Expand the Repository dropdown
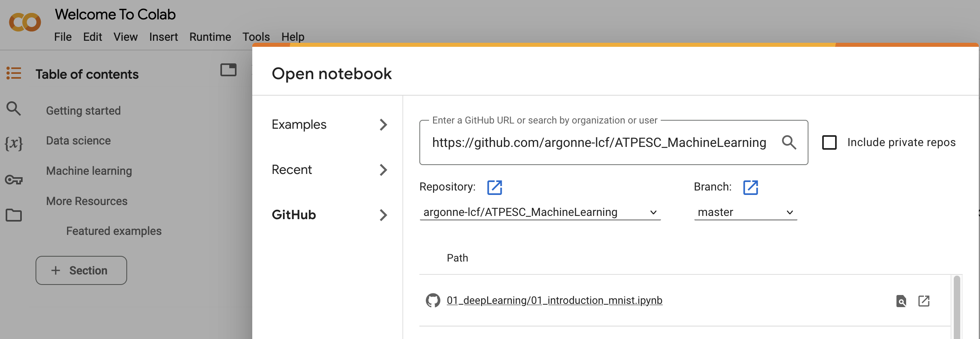Image resolution: width=980 pixels, height=339 pixels. (540, 212)
